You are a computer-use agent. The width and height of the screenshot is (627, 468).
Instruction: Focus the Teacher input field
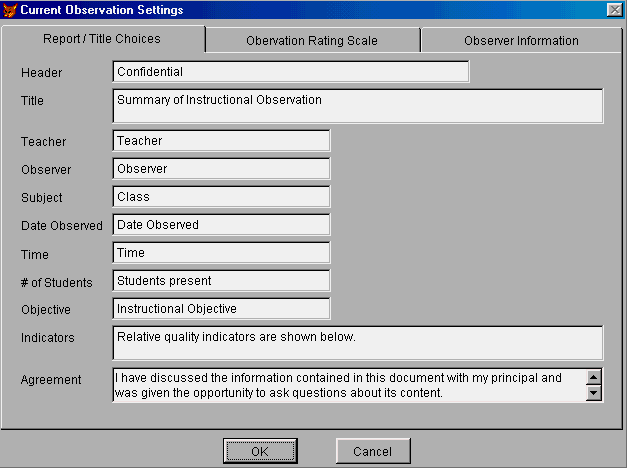click(x=222, y=140)
